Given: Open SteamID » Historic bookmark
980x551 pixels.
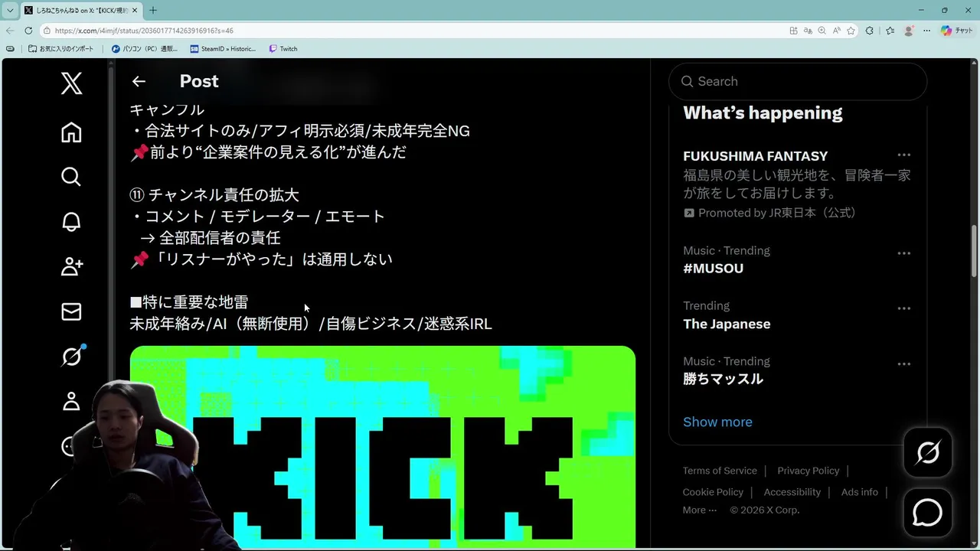Looking at the screenshot, I should click(x=223, y=48).
